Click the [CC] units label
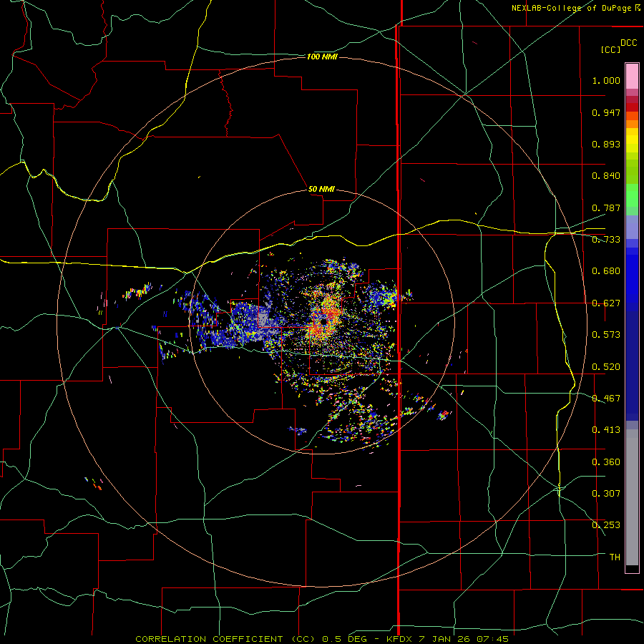Viewport: 644px width, 644px height. [x=610, y=49]
